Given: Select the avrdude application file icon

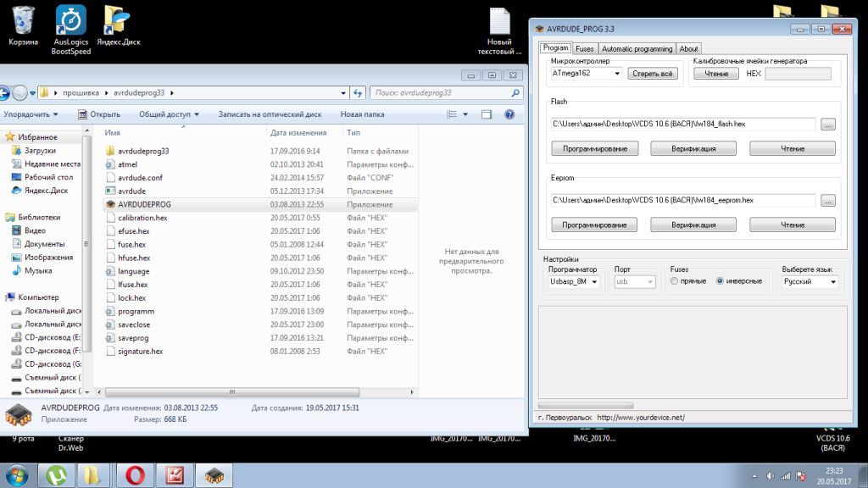Looking at the screenshot, I should click(x=110, y=191).
